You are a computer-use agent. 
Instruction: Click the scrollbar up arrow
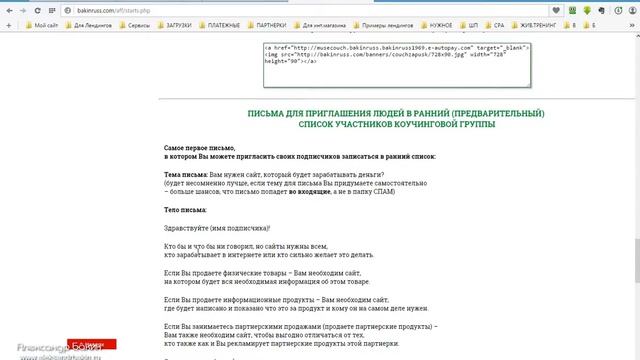pyautogui.click(x=637, y=36)
